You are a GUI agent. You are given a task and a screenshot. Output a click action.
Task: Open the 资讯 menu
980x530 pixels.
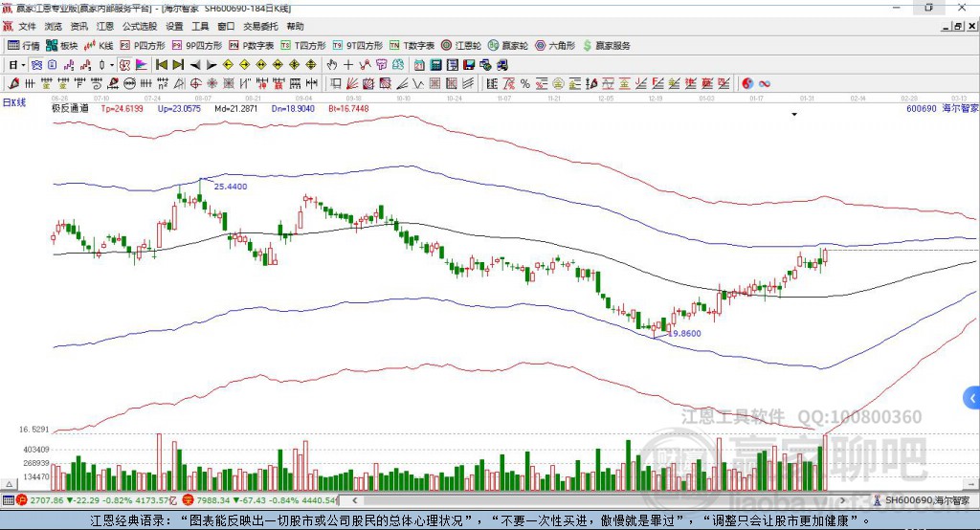coord(78,26)
